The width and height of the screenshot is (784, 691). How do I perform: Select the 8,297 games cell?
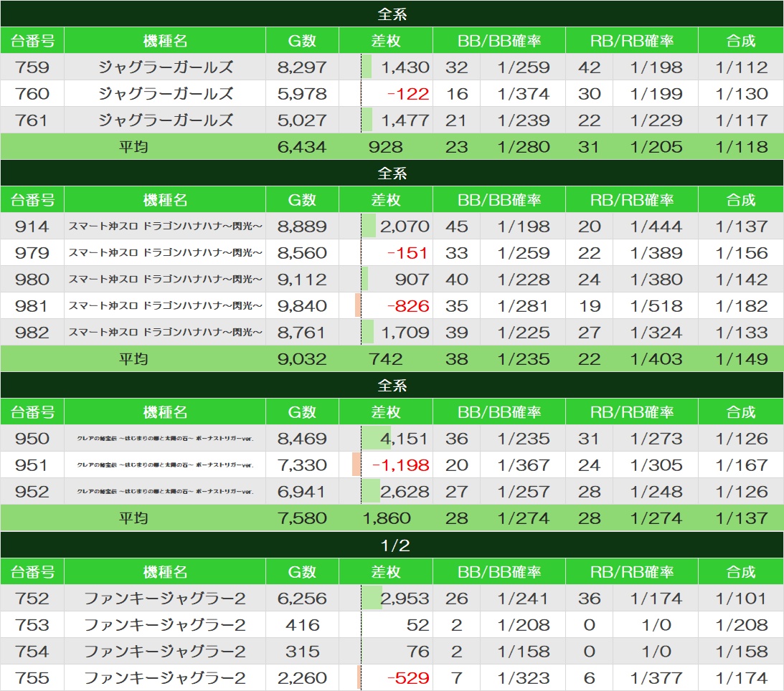[x=302, y=67]
